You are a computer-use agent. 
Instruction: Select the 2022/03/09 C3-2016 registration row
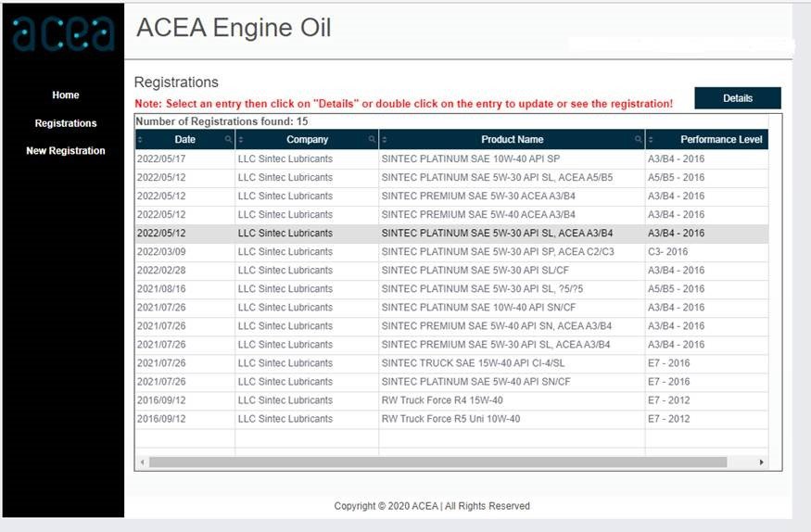click(x=451, y=252)
